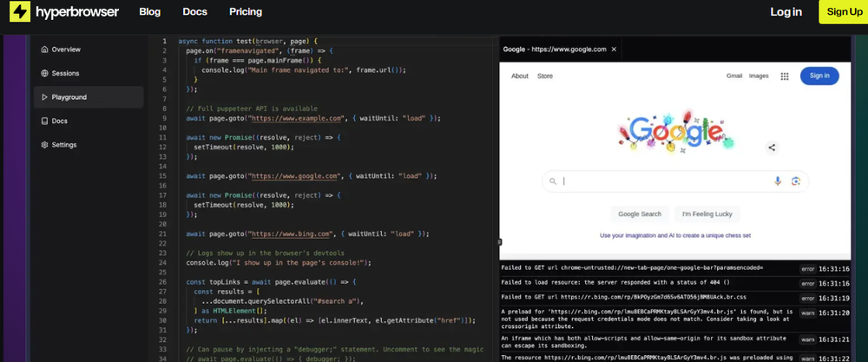Click the 'Failed to GET url https://r.bing.com' log
The height and width of the screenshot is (362, 868).
click(x=623, y=297)
